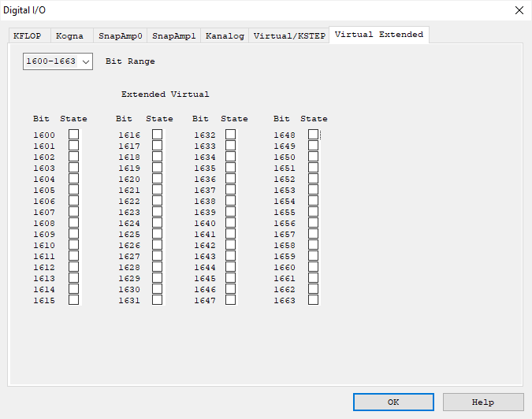
Task: Toggle the checkbox for bit 1600
Action: (74, 135)
